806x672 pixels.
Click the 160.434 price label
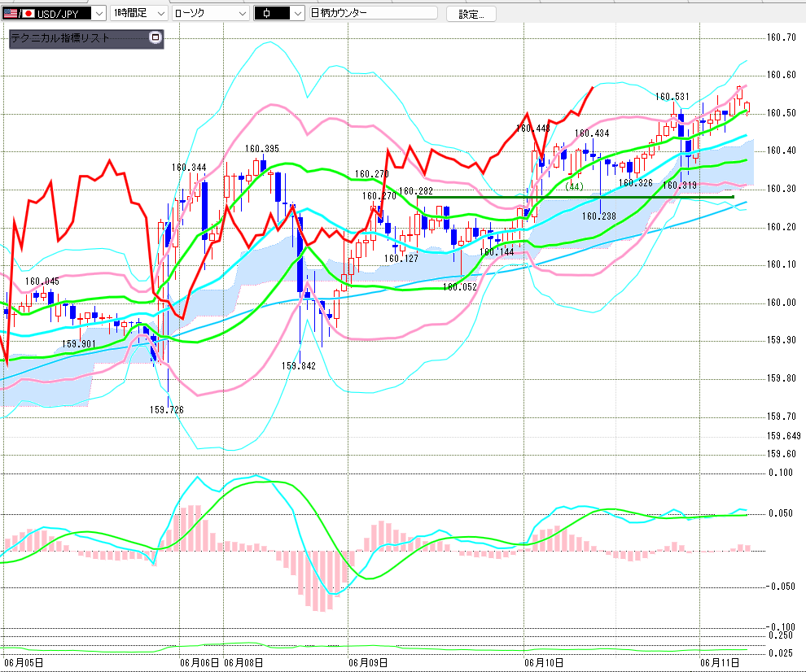592,133
